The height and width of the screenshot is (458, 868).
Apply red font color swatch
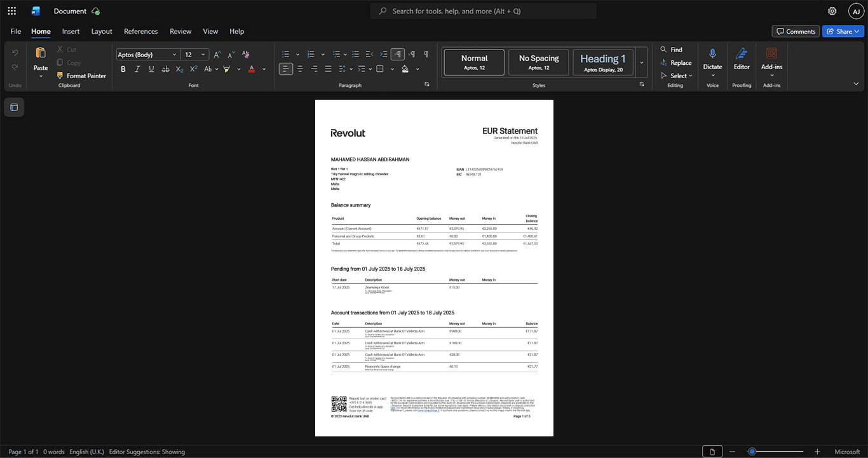click(x=252, y=69)
